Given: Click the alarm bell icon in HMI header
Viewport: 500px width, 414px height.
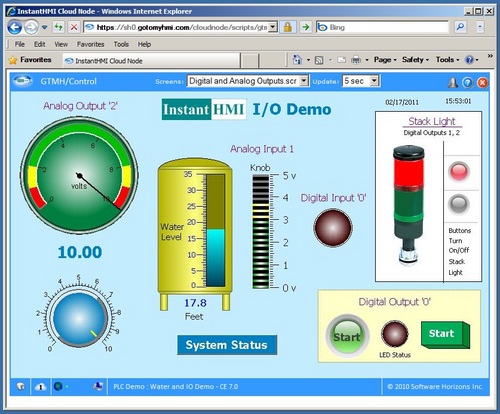Looking at the screenshot, I should pos(452,82).
